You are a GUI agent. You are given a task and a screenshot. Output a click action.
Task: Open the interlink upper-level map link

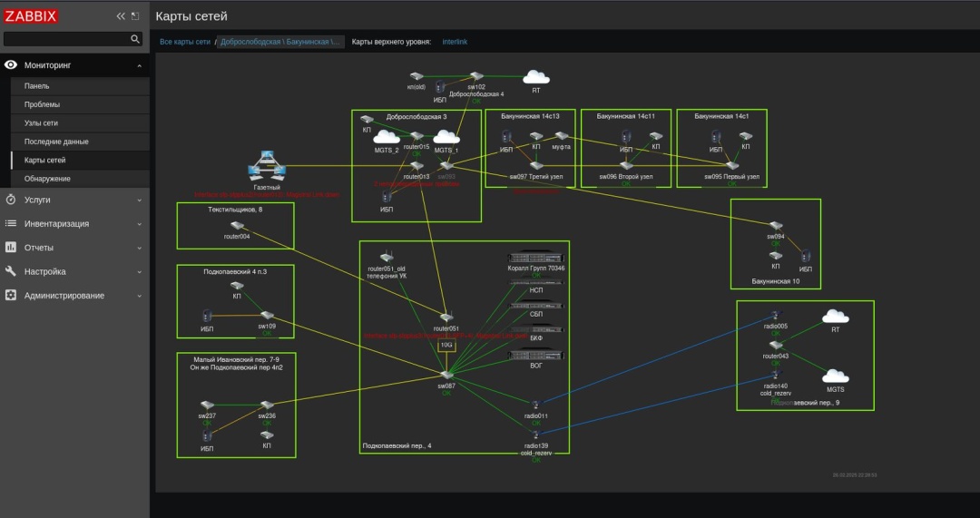[455, 42]
